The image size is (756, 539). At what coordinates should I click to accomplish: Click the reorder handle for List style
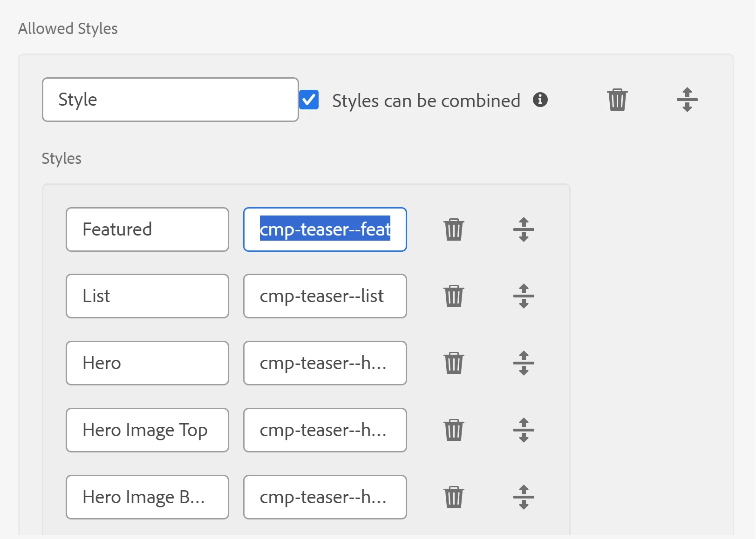[x=524, y=296]
